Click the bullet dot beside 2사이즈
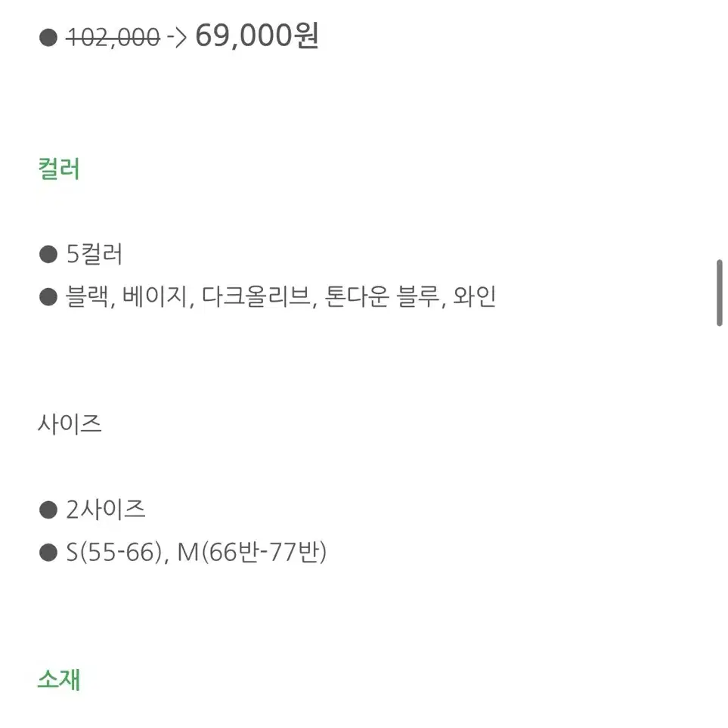This screenshot has height=728, width=728. coord(48,510)
